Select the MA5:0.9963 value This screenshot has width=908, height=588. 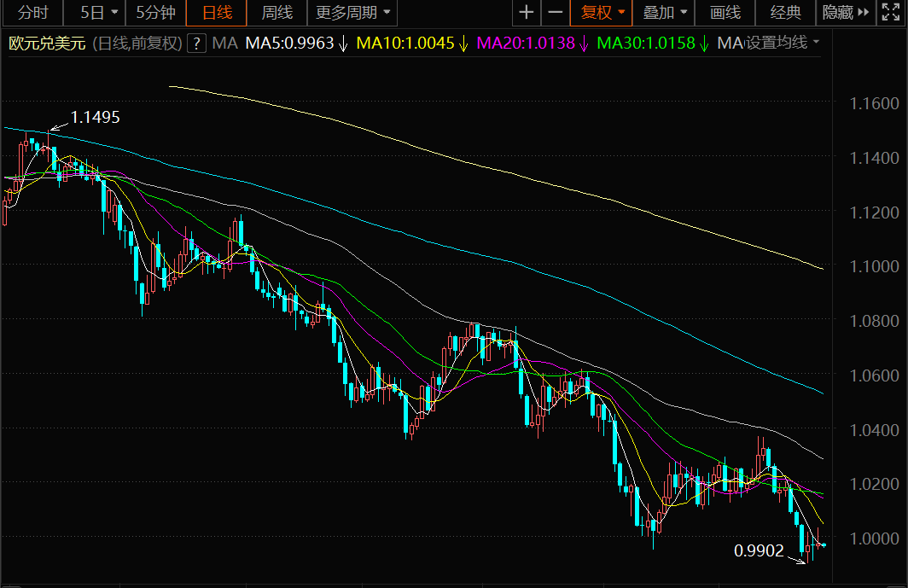pos(289,43)
